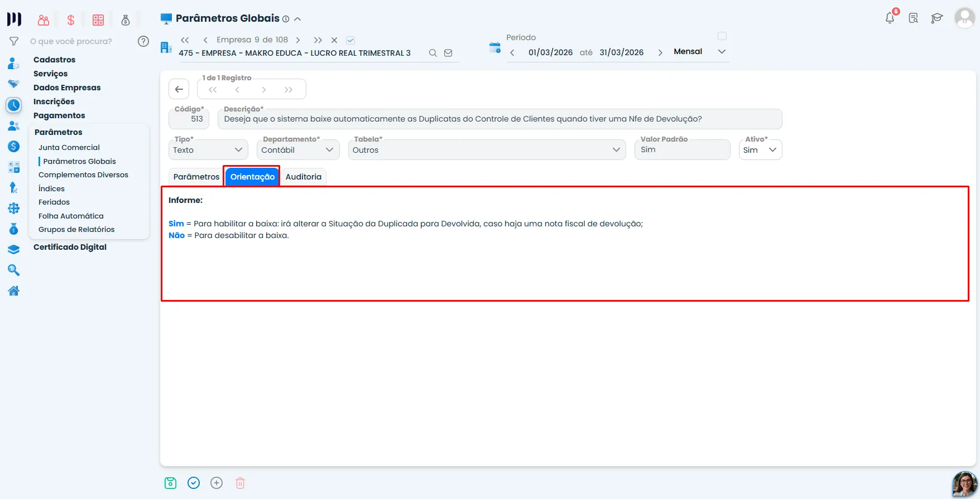The height and width of the screenshot is (499, 980).
Task: Click the graduation cap training icon
Action: [x=937, y=18]
